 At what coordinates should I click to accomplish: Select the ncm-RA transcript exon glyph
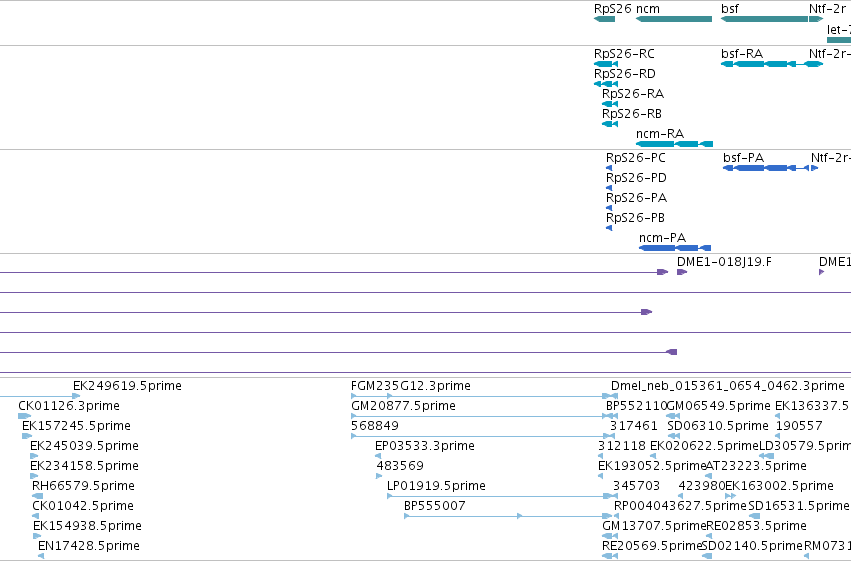click(x=674, y=144)
